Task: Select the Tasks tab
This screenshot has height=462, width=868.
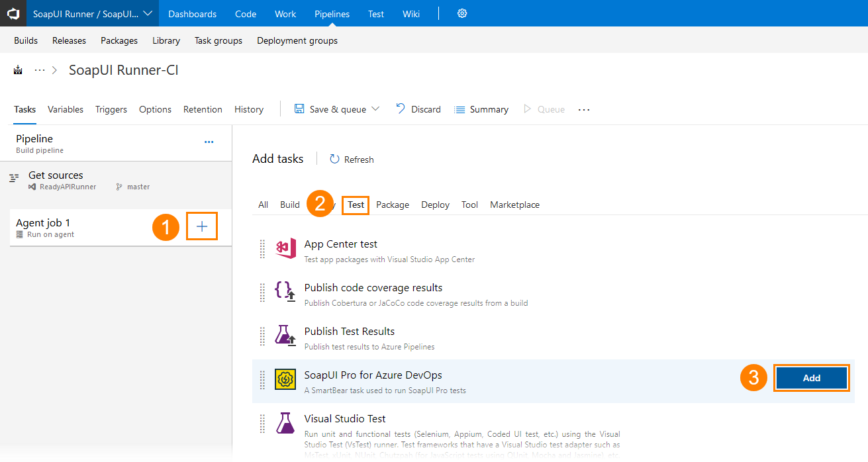Action: click(25, 109)
